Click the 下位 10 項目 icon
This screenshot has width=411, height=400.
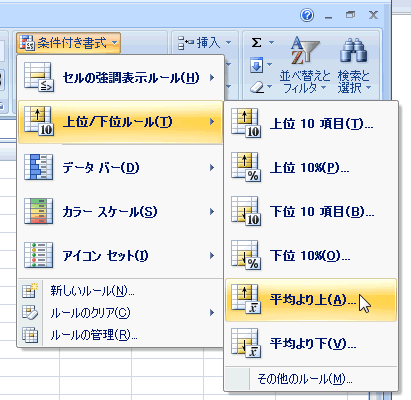[246, 211]
